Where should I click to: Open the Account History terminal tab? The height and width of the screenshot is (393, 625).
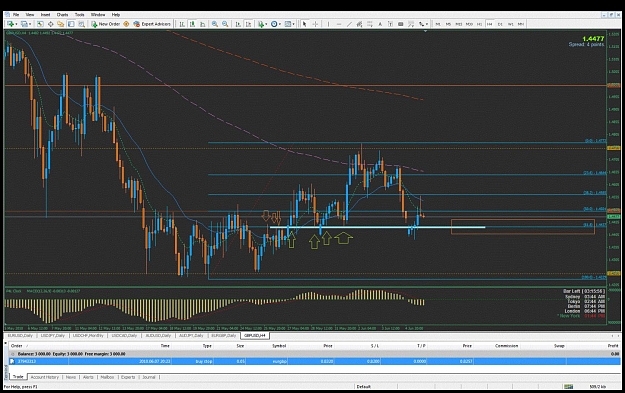coord(45,377)
